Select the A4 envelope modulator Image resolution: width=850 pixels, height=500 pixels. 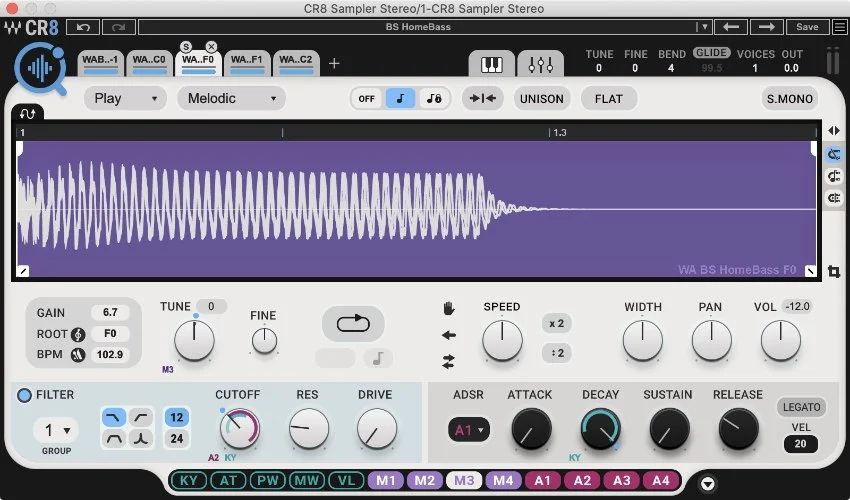tap(660, 480)
